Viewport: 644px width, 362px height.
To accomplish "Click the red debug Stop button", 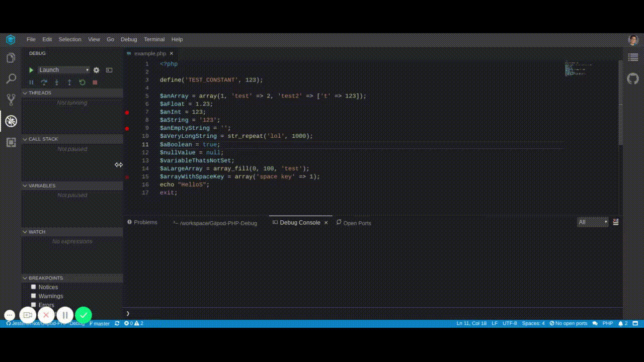I will pos(95,82).
